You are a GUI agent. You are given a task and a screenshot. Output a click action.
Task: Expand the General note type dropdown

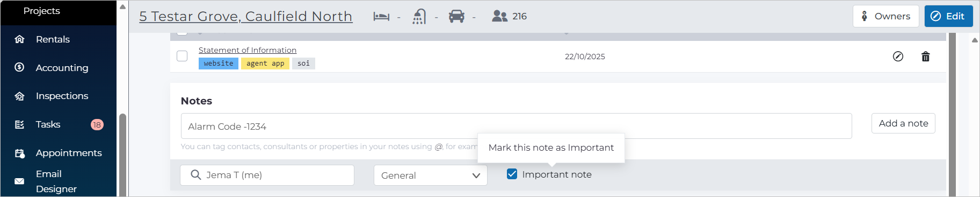point(431,175)
